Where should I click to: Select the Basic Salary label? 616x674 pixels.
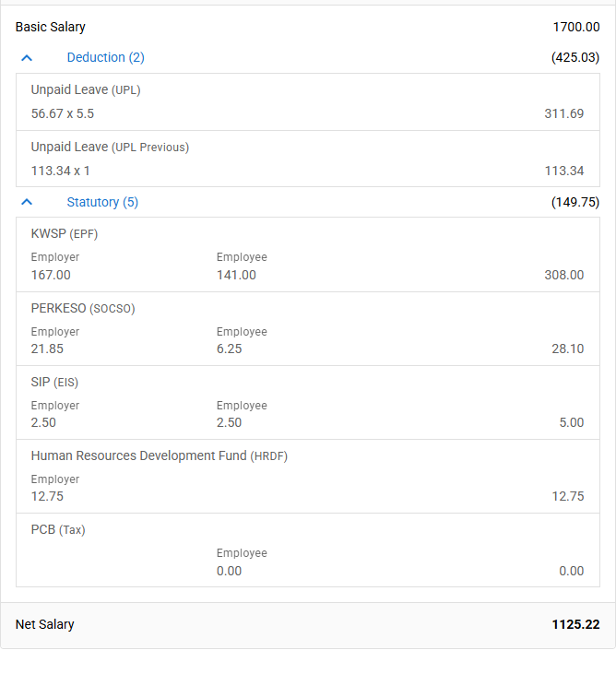51,27
